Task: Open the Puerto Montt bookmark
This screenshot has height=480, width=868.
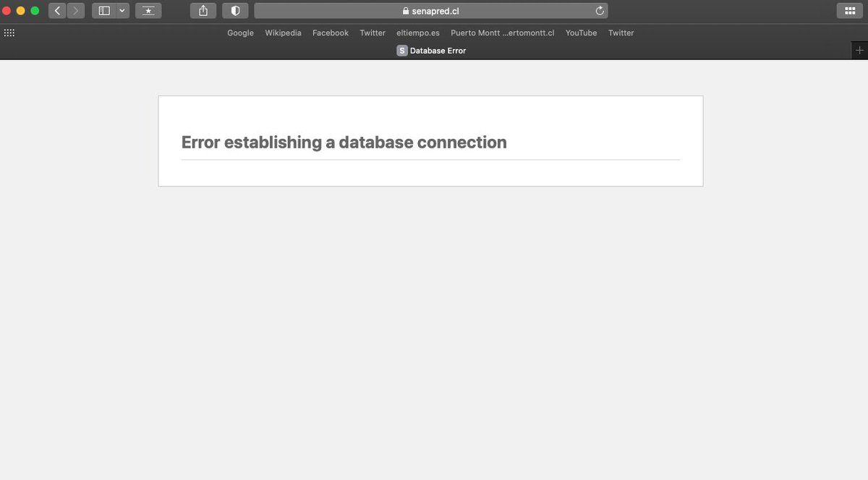Action: click(502, 33)
